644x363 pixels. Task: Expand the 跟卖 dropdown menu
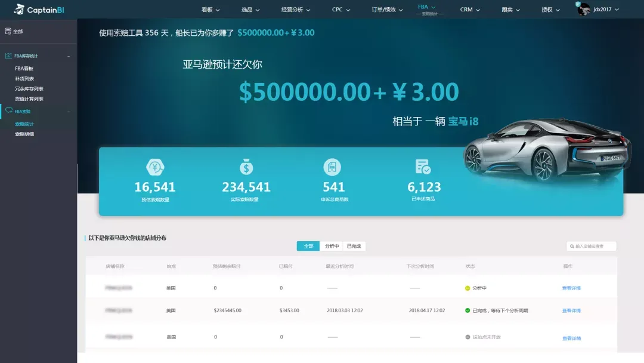[510, 10]
